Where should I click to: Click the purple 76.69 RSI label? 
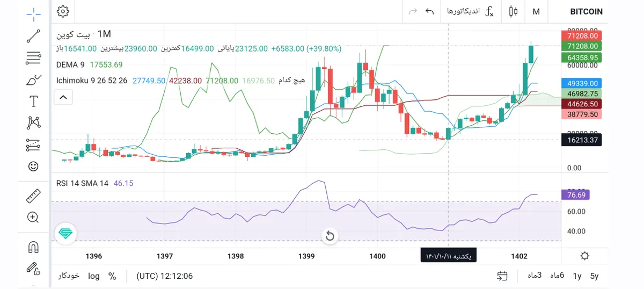click(x=575, y=195)
